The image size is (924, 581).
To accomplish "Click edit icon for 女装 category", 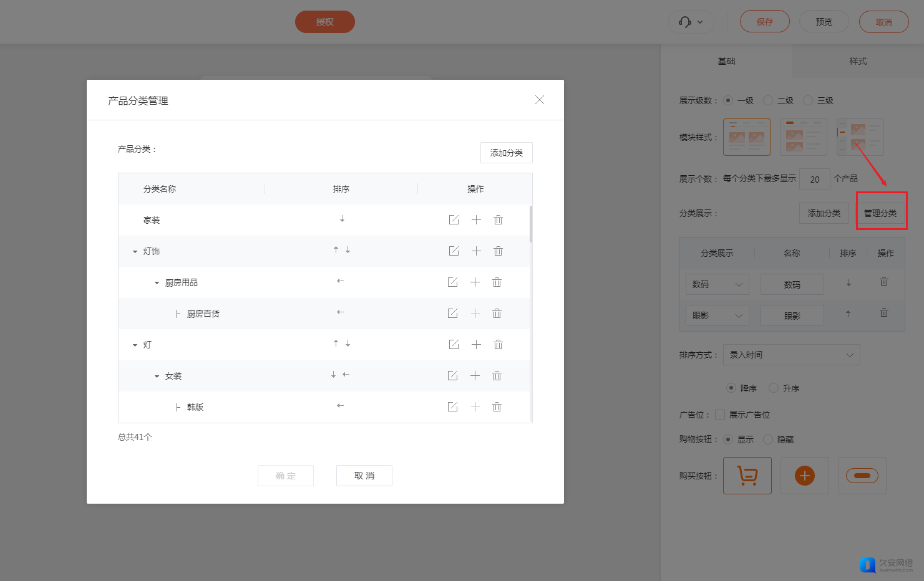I will pos(453,376).
